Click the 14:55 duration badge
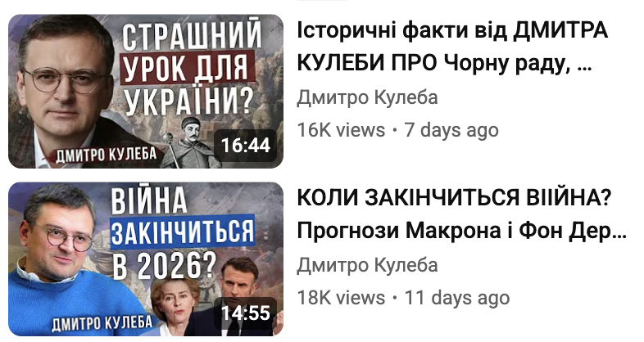 point(246,313)
